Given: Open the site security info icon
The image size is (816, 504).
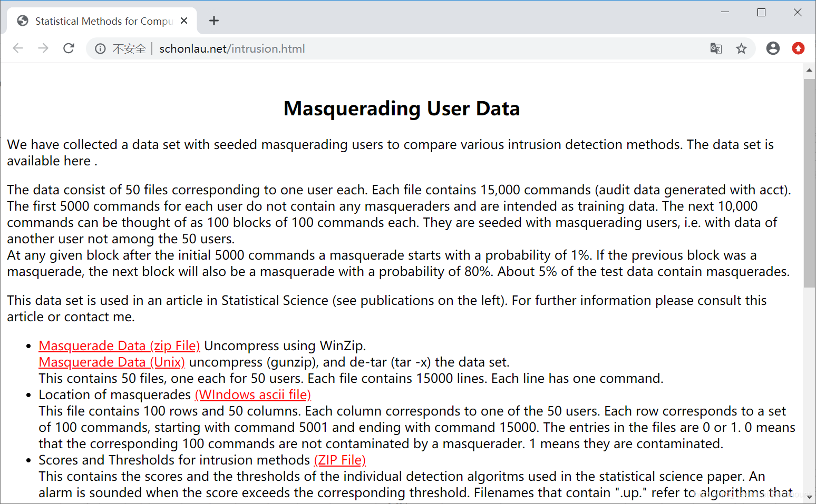Looking at the screenshot, I should (x=100, y=49).
